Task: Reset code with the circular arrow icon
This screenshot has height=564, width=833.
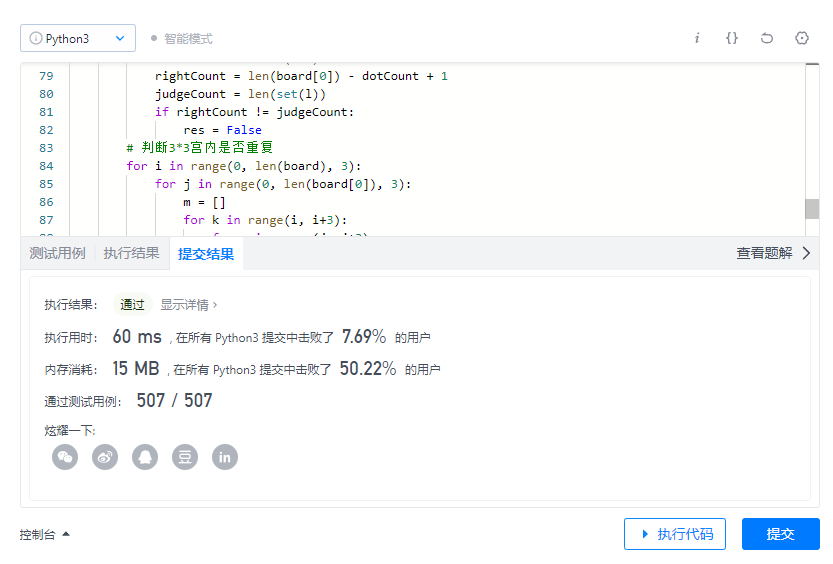Action: [767, 38]
